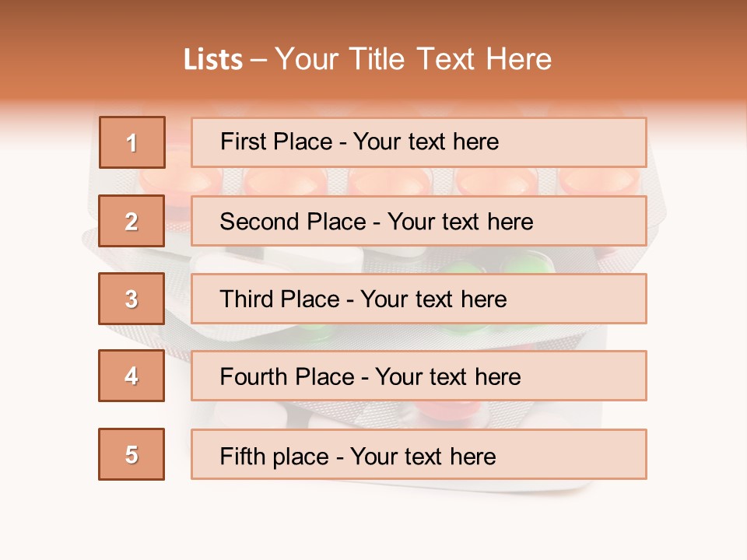Click the number 1 box

click(x=132, y=142)
